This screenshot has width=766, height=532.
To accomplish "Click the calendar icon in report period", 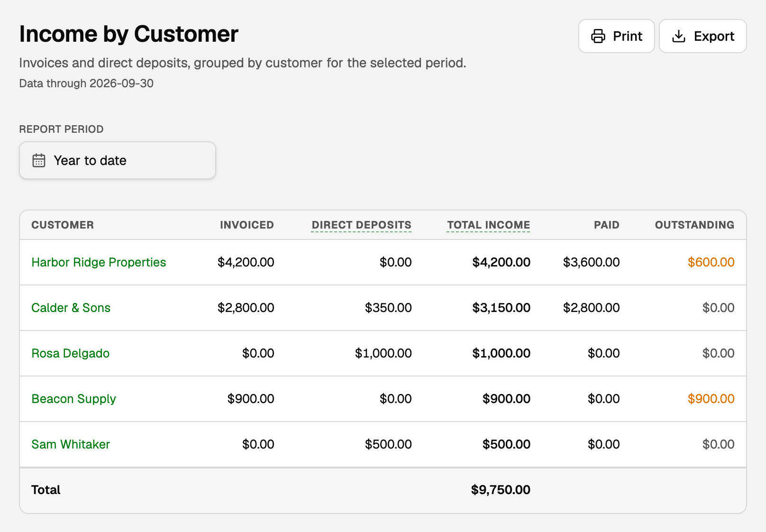I will pyautogui.click(x=39, y=160).
